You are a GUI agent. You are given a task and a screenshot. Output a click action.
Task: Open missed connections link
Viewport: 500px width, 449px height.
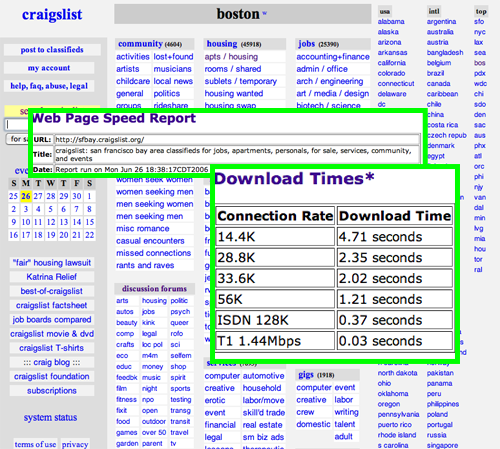[153, 253]
